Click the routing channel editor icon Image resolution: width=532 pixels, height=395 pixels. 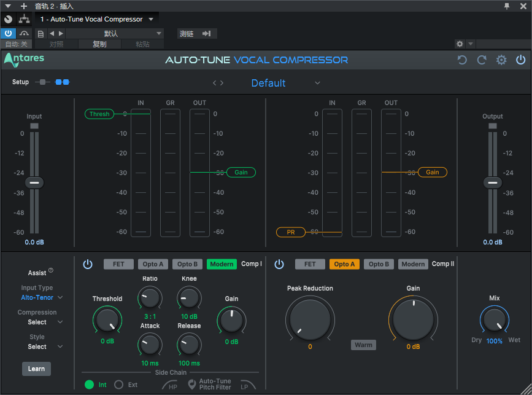[24, 20]
